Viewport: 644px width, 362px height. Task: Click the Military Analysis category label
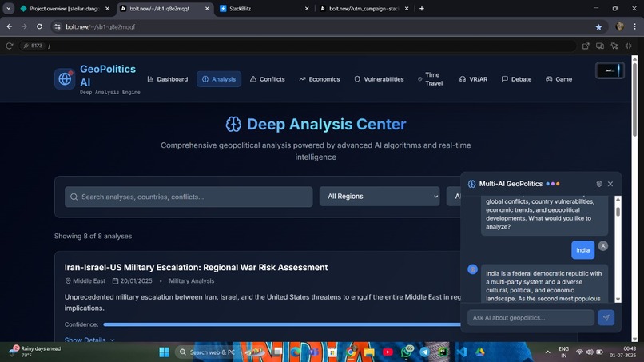(x=192, y=281)
